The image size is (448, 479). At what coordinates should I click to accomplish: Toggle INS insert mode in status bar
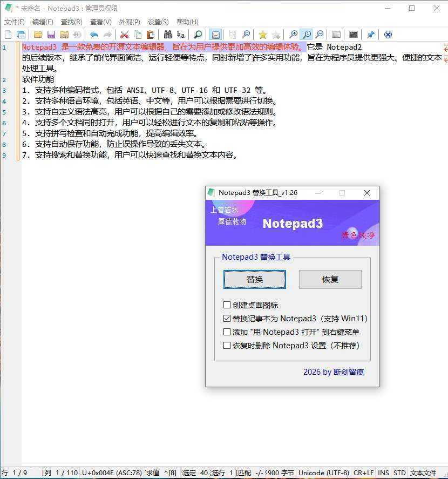tap(383, 473)
